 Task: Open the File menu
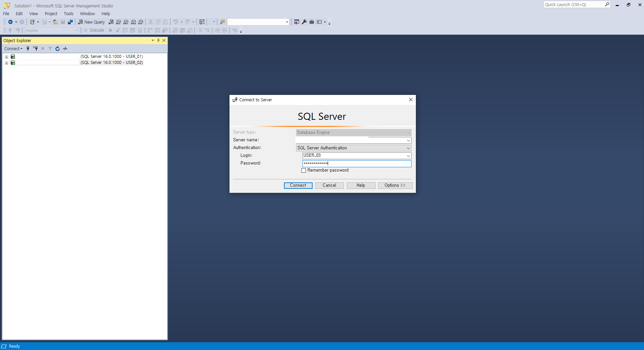(x=6, y=14)
